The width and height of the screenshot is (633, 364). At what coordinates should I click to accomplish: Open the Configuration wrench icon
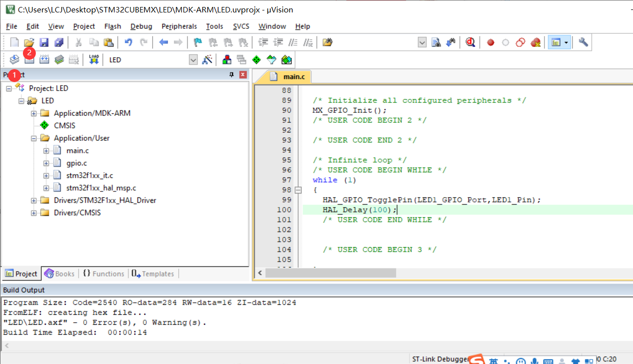tap(583, 43)
